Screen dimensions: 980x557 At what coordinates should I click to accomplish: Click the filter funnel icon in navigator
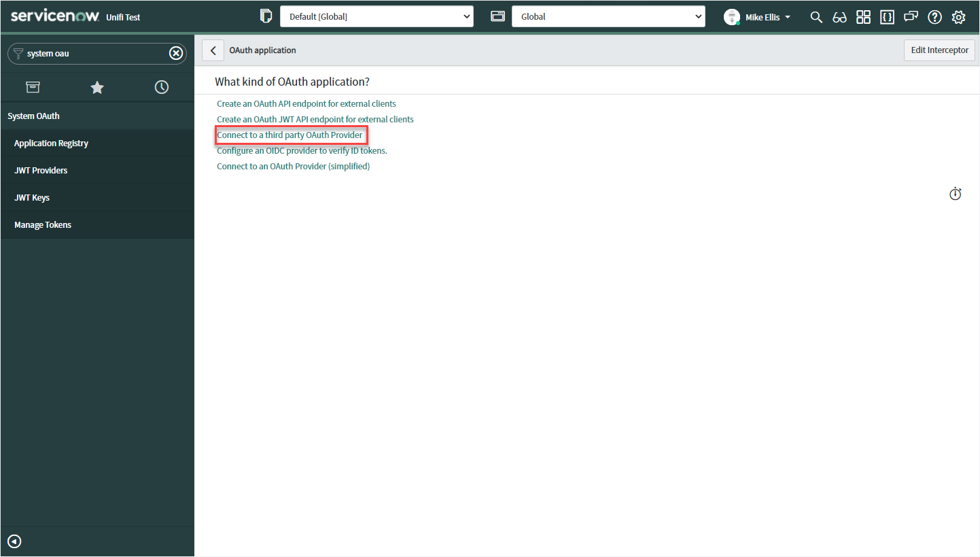[18, 53]
